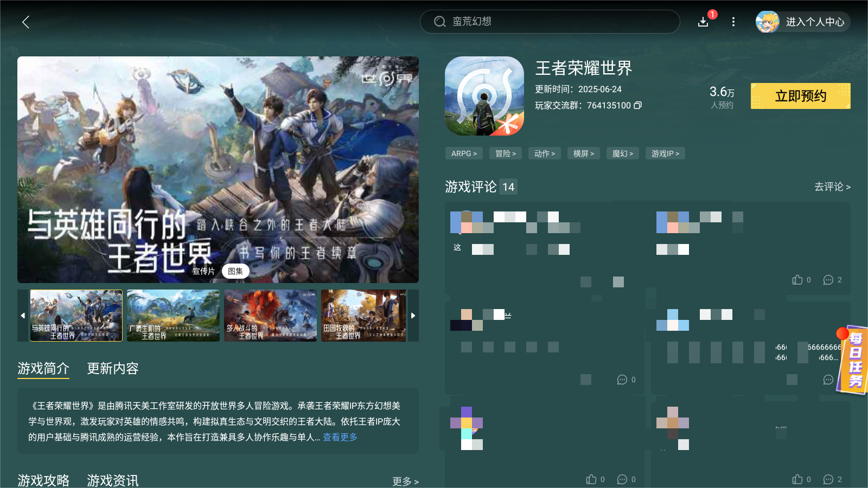
Task: Open the ARPG tag
Action: pos(464,153)
